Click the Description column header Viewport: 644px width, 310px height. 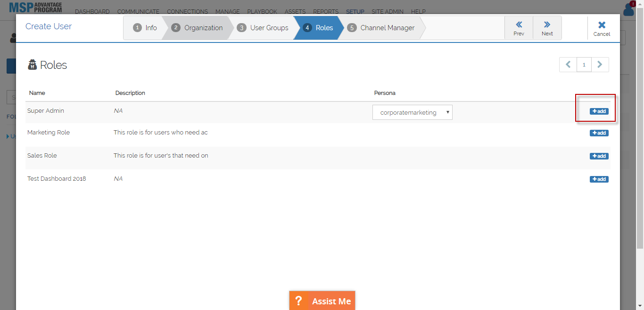(x=130, y=93)
